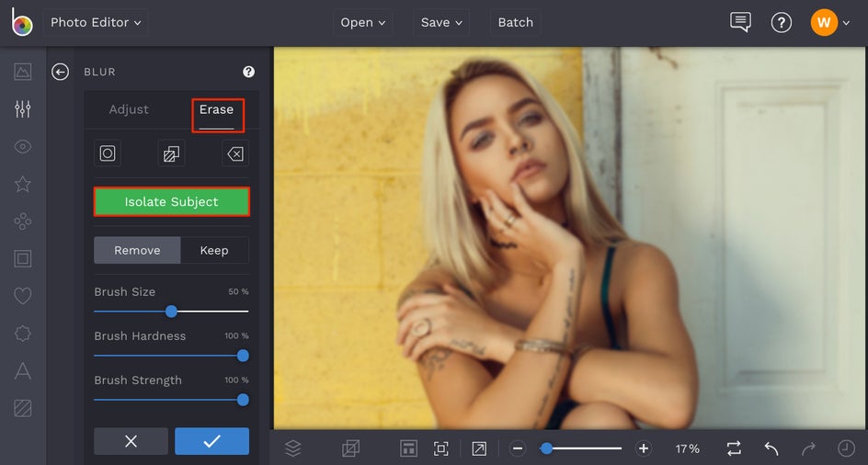Click the photo canvas image

[x=570, y=237]
